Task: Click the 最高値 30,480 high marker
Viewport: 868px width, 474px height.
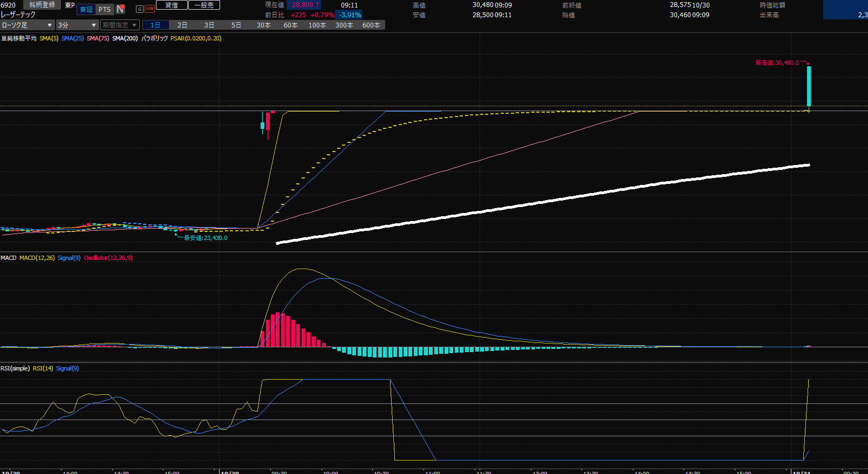Action: click(777, 63)
